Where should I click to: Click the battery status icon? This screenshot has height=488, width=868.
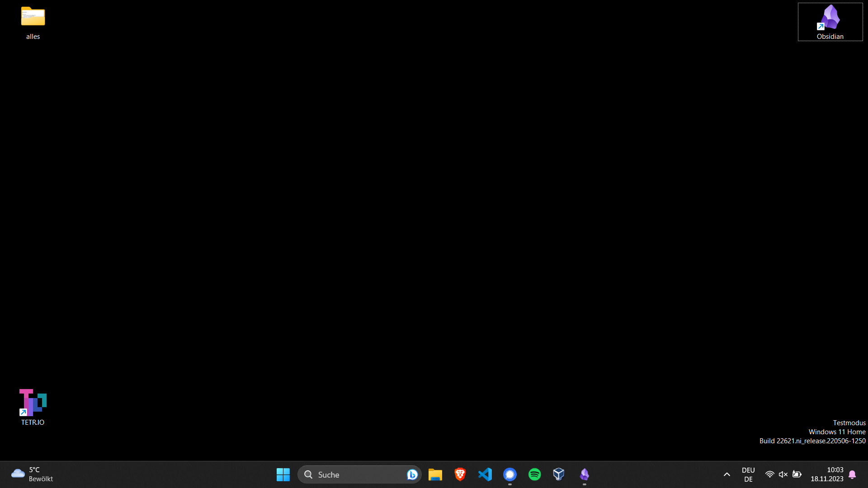coord(797,474)
